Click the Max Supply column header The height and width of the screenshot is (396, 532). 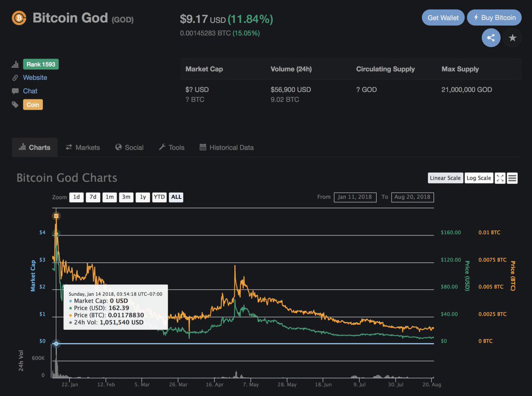(460, 69)
